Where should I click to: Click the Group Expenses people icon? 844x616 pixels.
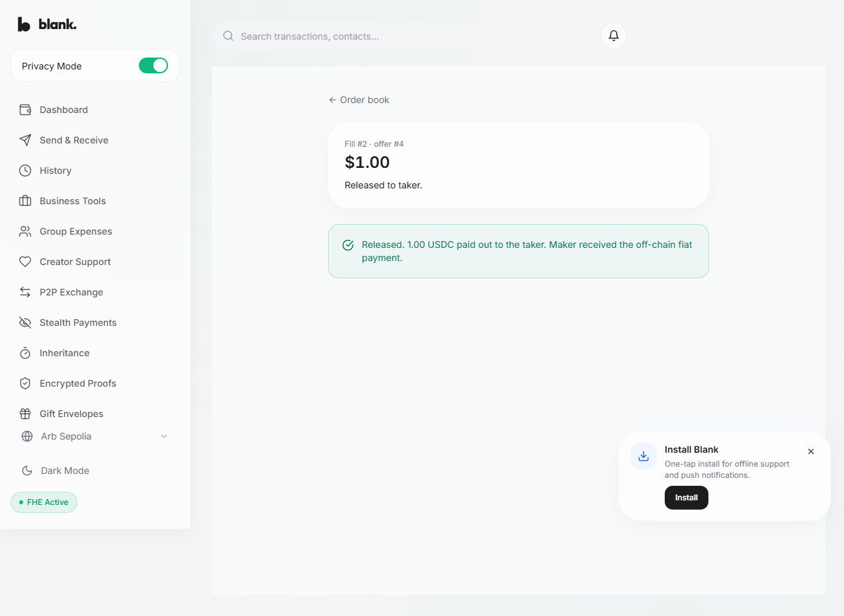click(25, 231)
